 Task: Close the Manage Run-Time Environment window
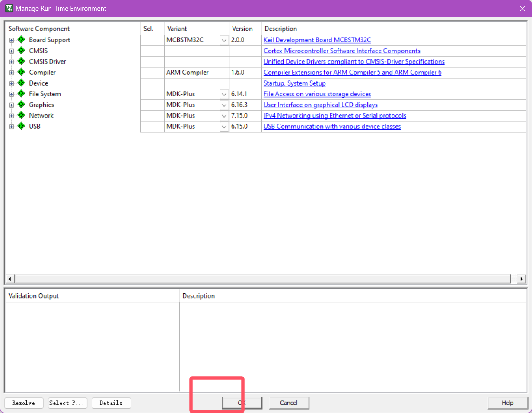[522, 9]
